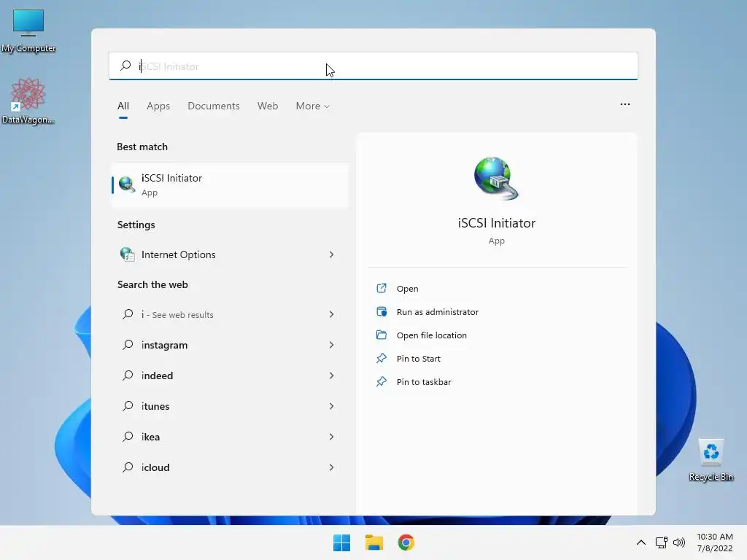747x560 pixels.
Task: Show hidden tray icons arrow
Action: pos(641,542)
